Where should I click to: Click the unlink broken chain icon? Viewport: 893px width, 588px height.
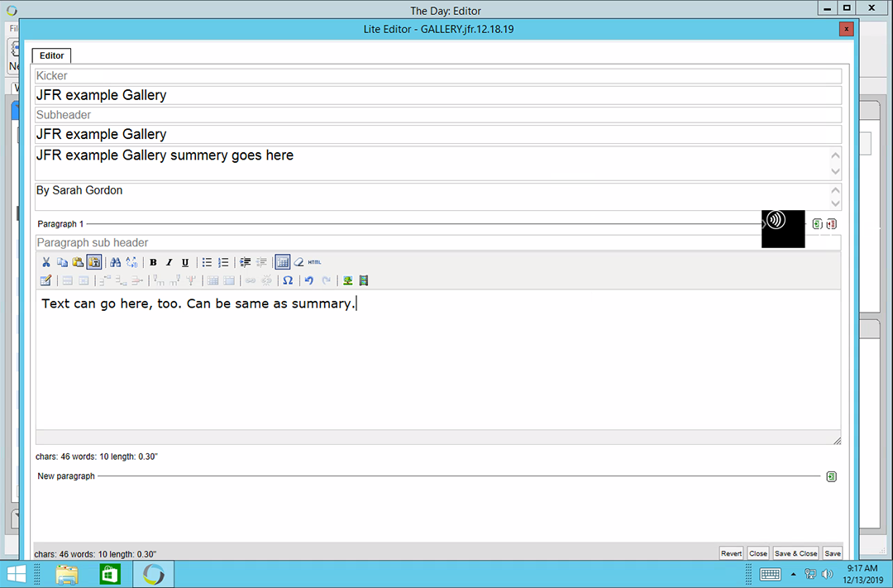pyautogui.click(x=266, y=280)
